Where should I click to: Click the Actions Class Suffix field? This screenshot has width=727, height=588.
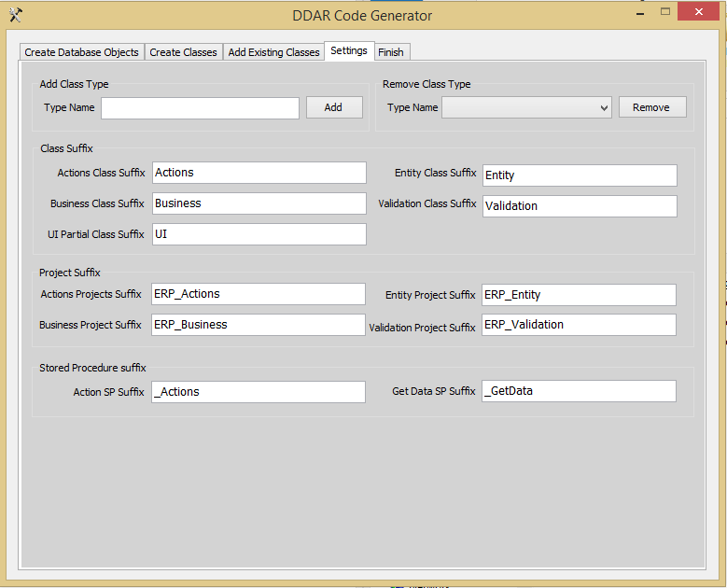pos(259,173)
